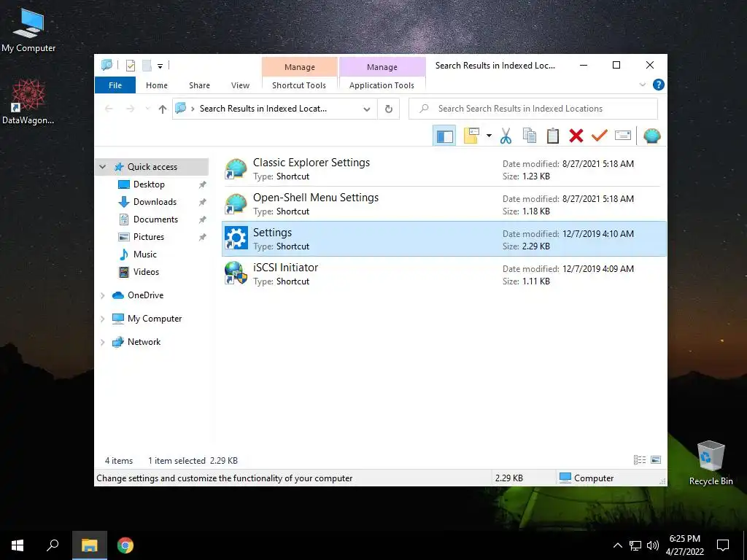Click the pin icon next to Desktop
Screen dimensions: 747x560
click(203, 184)
